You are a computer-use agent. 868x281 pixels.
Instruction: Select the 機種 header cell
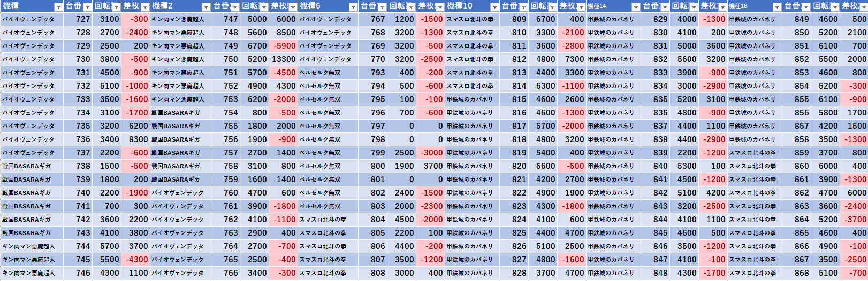[32, 6]
